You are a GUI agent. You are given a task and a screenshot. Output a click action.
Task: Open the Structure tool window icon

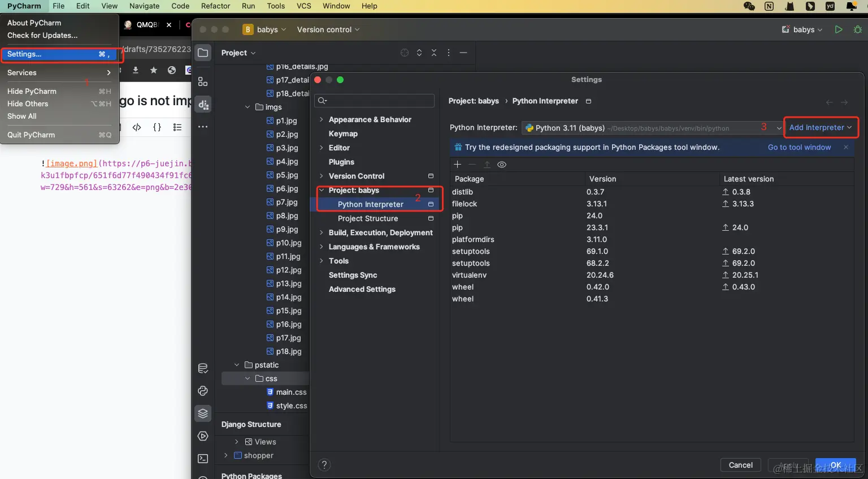coord(203,81)
